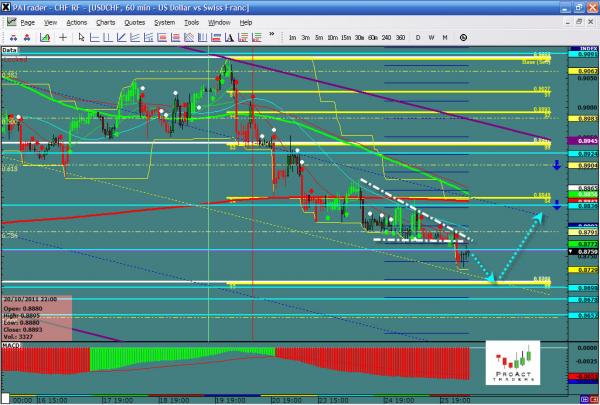Expand the toolbar overflow chevron
The image size is (600, 405).
click(273, 37)
